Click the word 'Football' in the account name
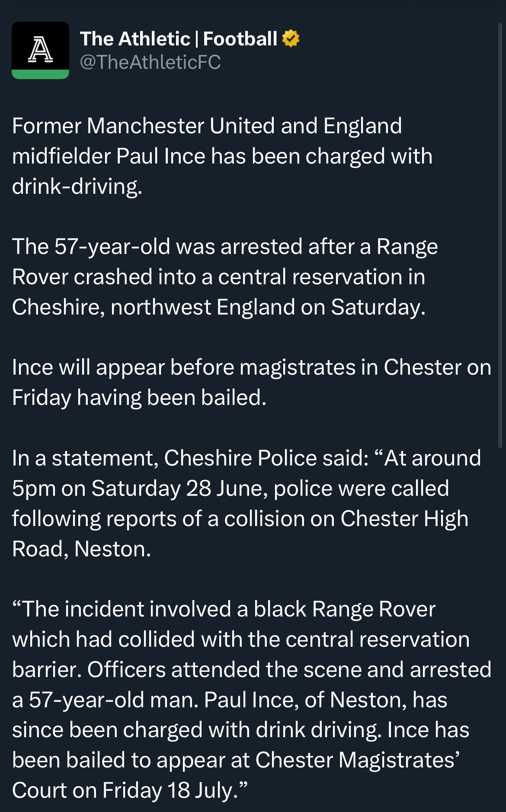Image resolution: width=506 pixels, height=812 pixels. click(240, 39)
